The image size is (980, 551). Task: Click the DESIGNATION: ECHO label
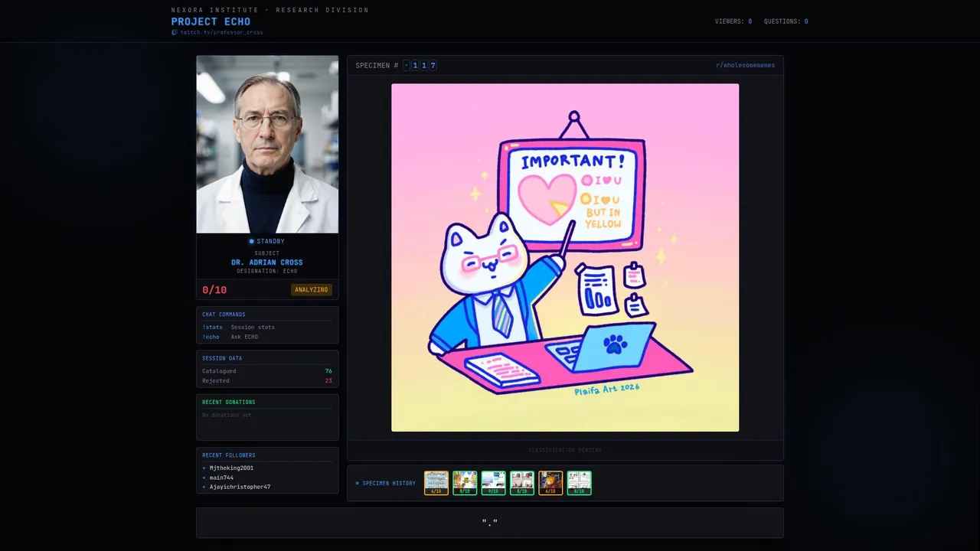267,272
